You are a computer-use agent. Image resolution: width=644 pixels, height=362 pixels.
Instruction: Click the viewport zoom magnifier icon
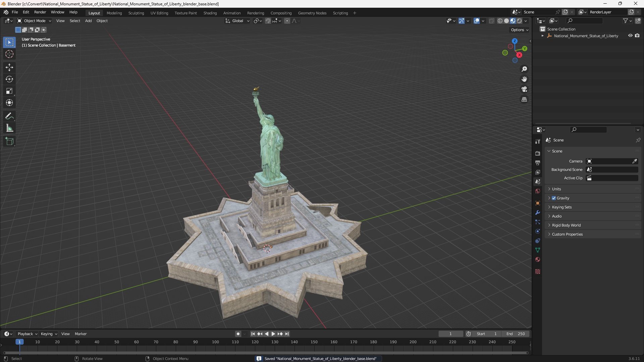[524, 69]
